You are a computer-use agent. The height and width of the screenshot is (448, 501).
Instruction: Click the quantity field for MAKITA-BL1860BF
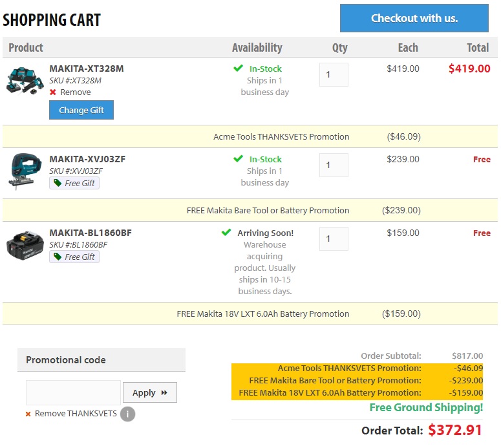point(334,239)
